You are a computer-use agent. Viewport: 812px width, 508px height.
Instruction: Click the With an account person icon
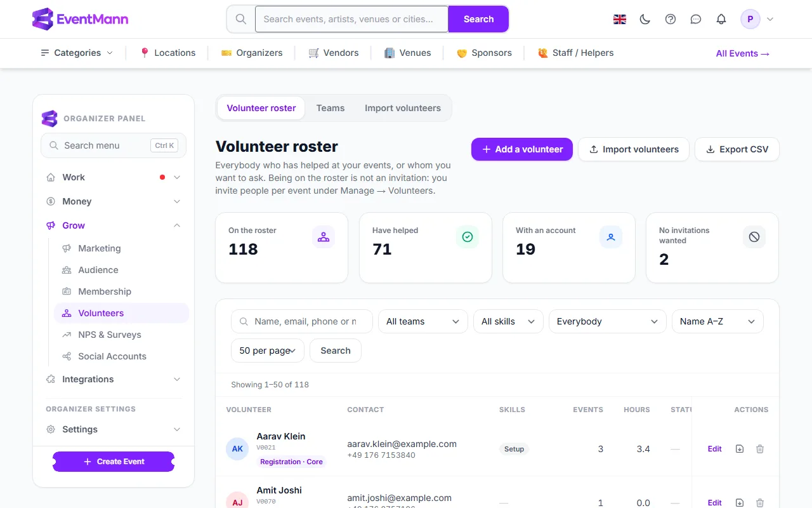coord(611,237)
